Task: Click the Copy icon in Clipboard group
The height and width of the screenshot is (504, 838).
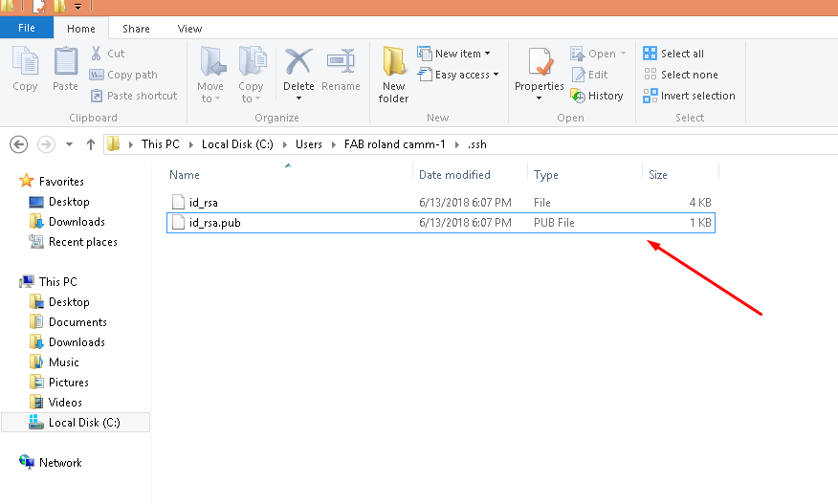Action: point(25,60)
